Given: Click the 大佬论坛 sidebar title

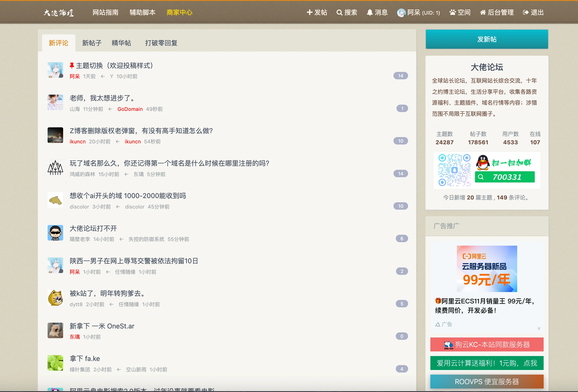Looking at the screenshot, I should pos(487,67).
